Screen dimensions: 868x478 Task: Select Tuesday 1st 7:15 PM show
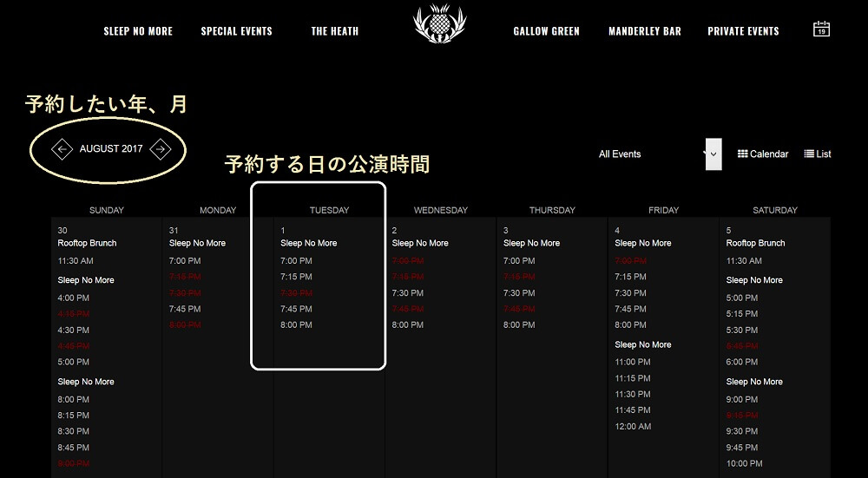(x=296, y=277)
